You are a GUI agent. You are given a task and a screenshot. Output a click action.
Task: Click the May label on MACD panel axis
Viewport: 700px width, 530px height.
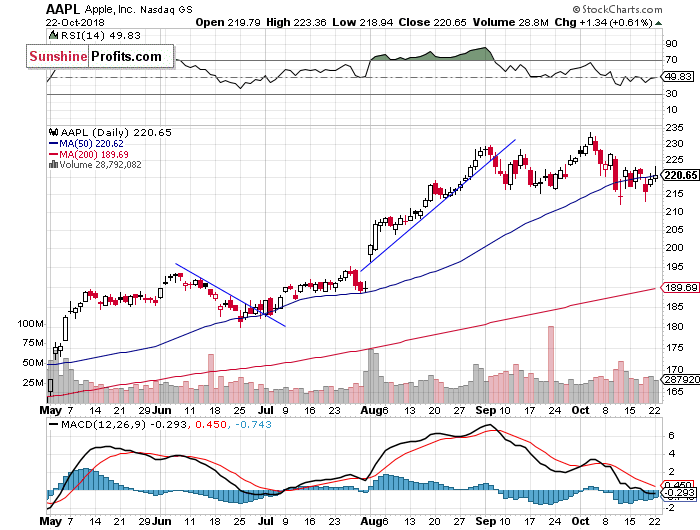[50, 521]
